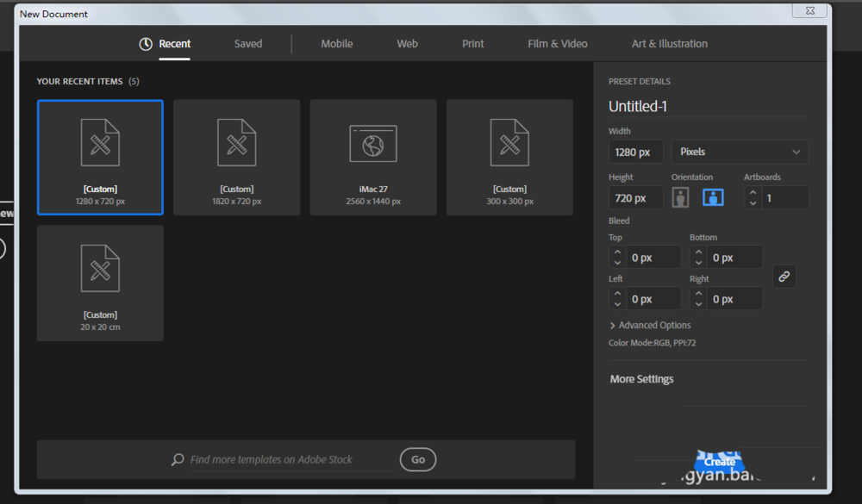Open the Art & Illustration tab

669,44
